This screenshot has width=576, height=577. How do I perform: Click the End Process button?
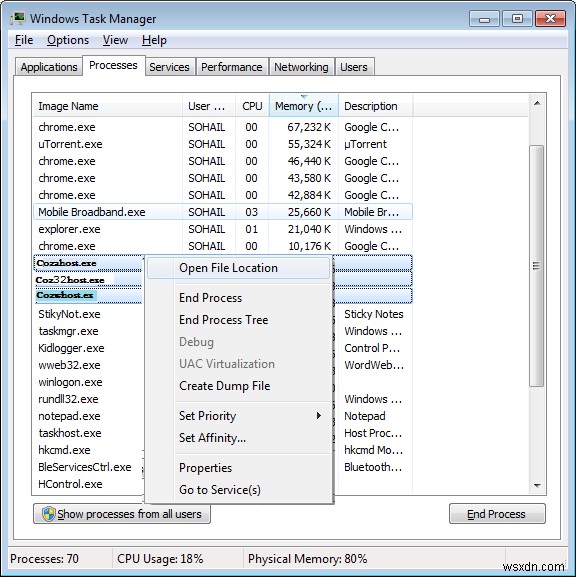[497, 514]
